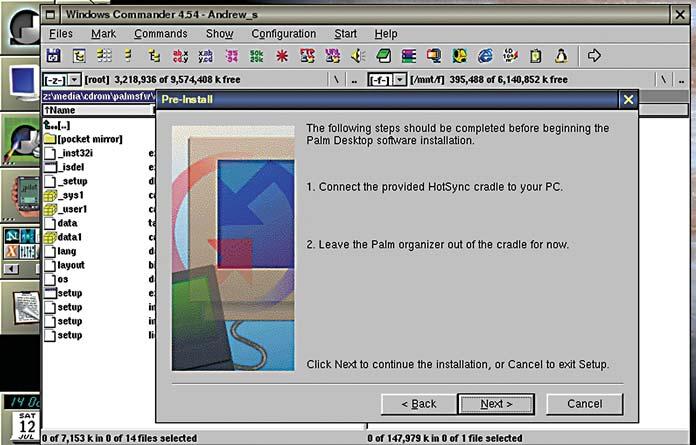Click the directory tree branch toolbar icon
Screen dimensions: 696x445
coord(154,56)
